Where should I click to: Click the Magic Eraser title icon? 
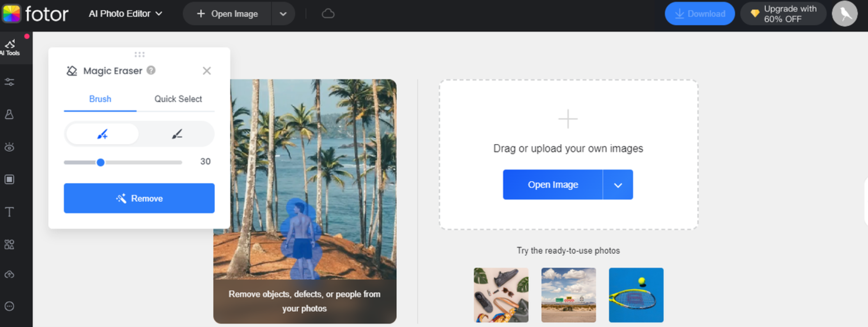[72, 71]
